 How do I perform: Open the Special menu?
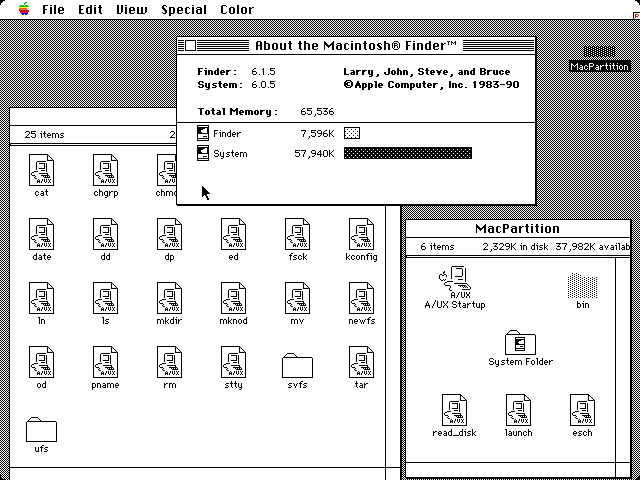tap(184, 9)
